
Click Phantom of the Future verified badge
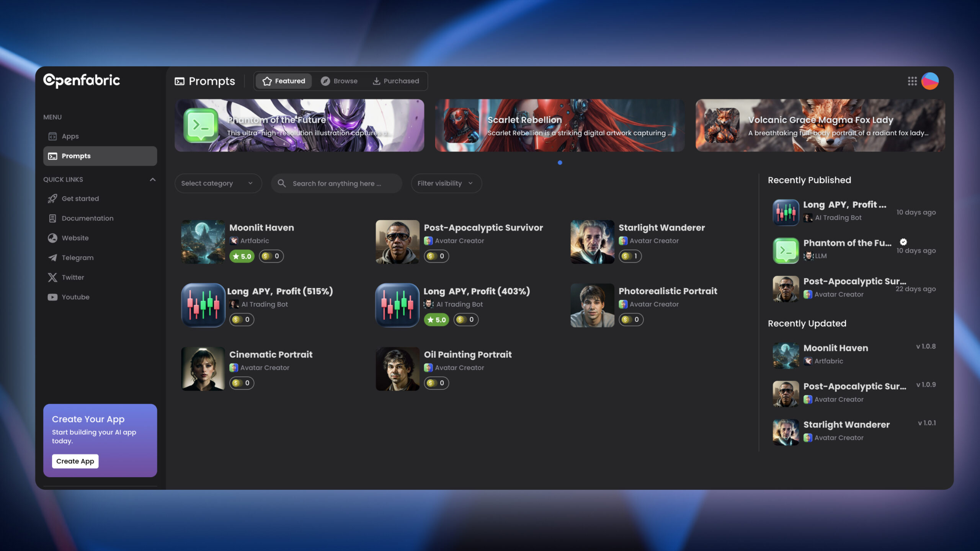coord(903,242)
